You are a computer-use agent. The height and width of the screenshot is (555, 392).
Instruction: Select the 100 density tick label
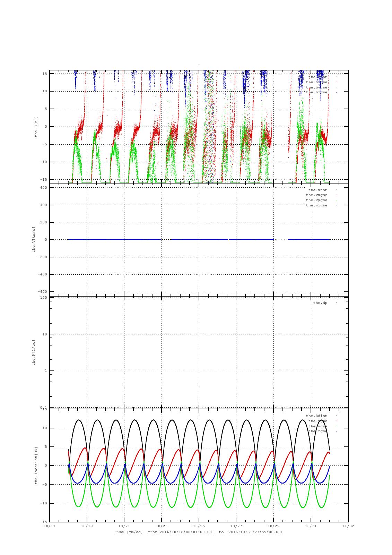point(44,298)
